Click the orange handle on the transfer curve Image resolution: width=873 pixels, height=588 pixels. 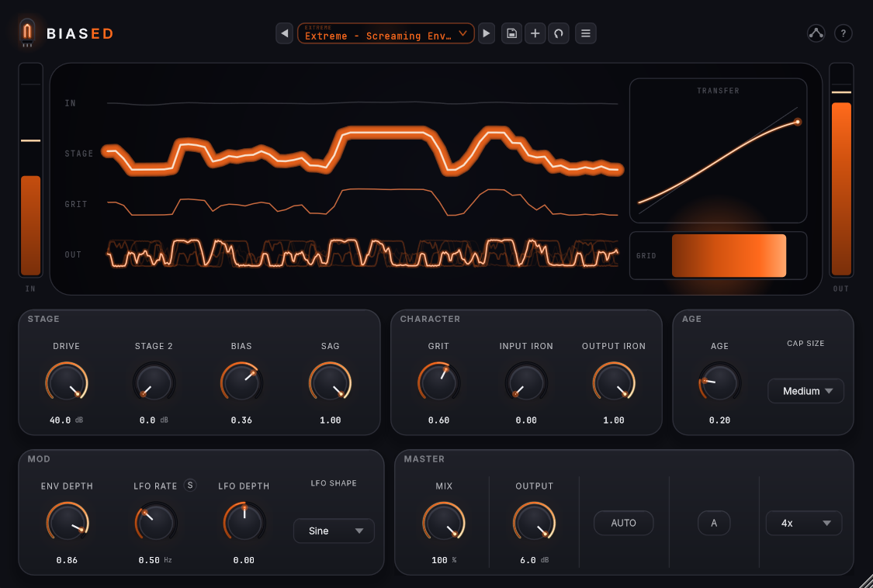pos(797,121)
